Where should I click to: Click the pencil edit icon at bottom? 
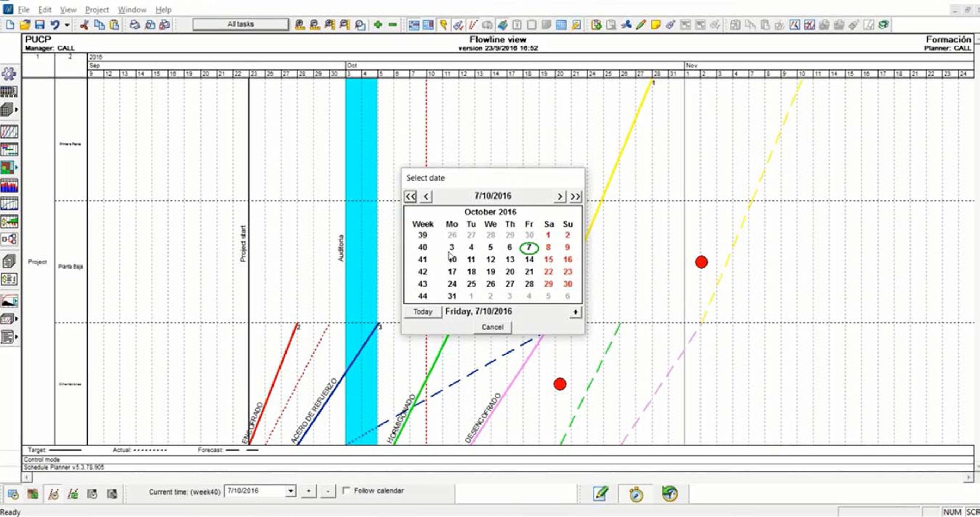click(x=600, y=493)
